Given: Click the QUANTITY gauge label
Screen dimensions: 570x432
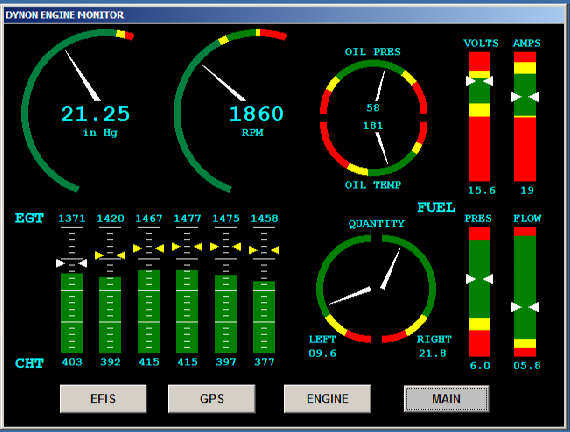Looking at the screenshot, I should (x=377, y=223).
